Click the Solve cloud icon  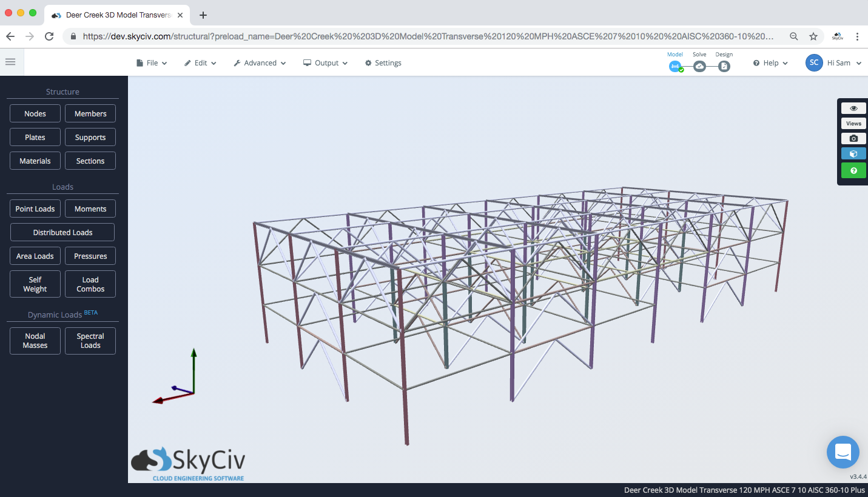coord(699,66)
